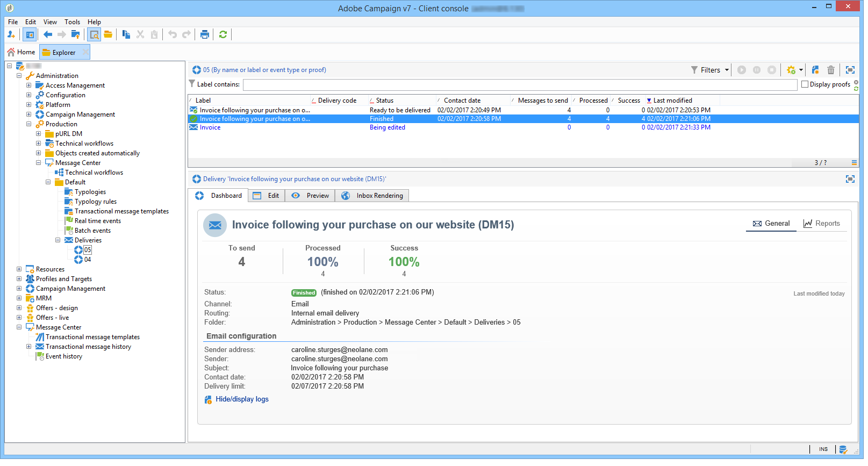Select the 'Invoice' Being edited delivery row
Screen dimensions: 868x466
pos(523,128)
